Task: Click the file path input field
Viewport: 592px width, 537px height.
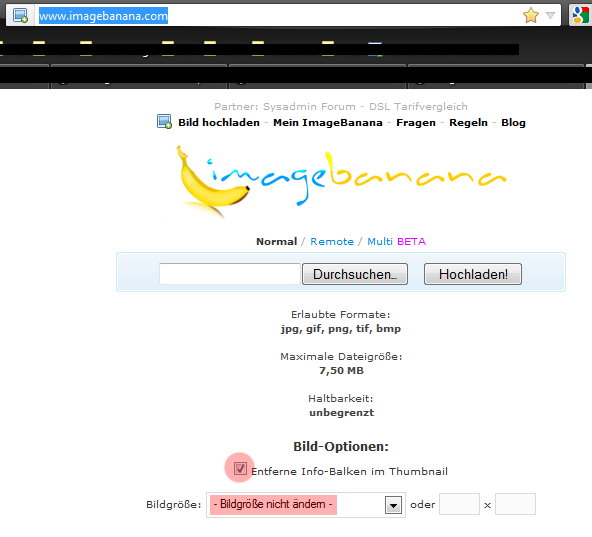Action: pos(230,274)
